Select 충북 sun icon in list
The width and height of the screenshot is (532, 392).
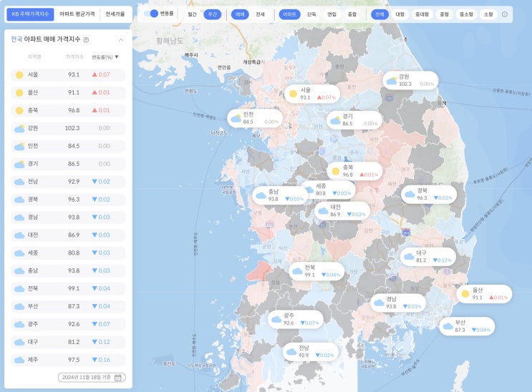tap(19, 111)
